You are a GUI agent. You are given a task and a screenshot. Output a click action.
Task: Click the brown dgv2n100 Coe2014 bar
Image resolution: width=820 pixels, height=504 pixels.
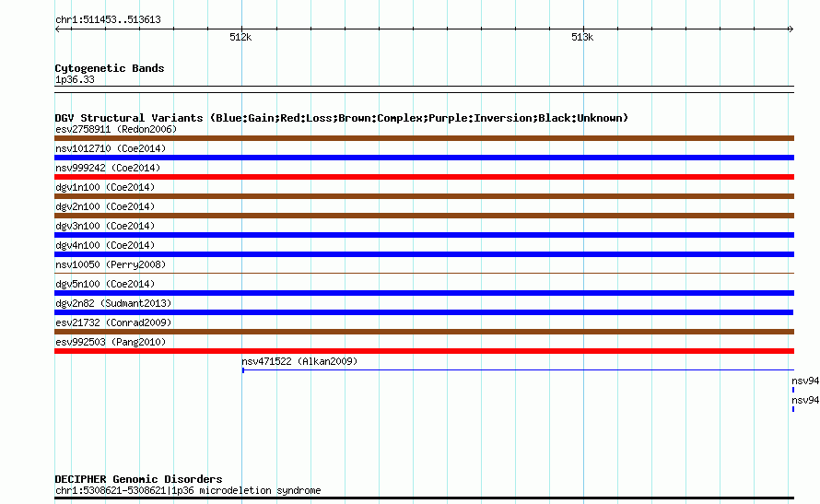(424, 216)
